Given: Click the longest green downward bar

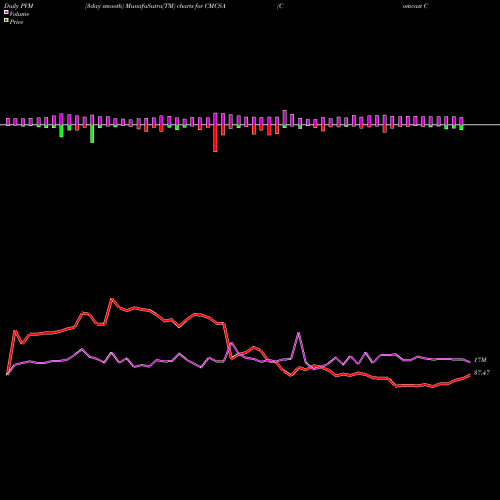Looking at the screenshot, I should 92,134.
